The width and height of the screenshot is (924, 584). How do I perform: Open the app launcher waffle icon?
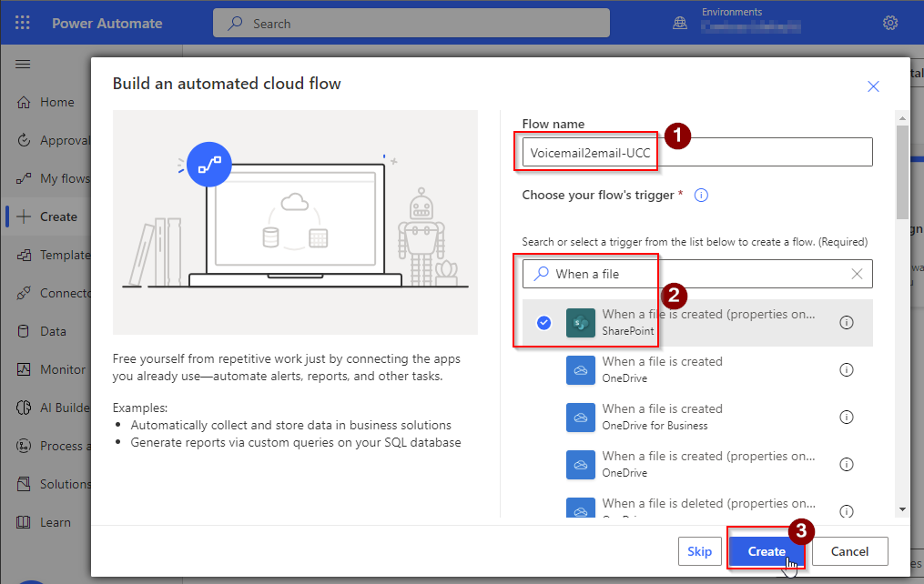pyautogui.click(x=23, y=23)
